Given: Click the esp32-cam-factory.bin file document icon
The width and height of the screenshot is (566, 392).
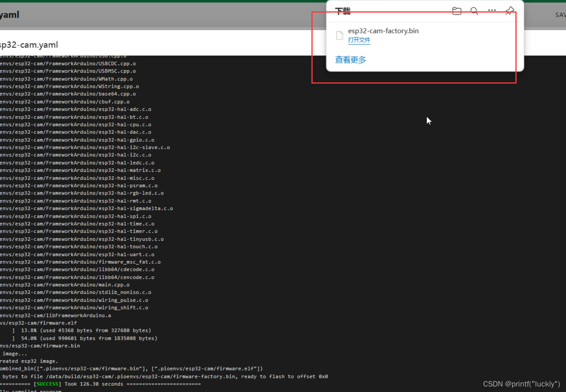Looking at the screenshot, I should 339,35.
